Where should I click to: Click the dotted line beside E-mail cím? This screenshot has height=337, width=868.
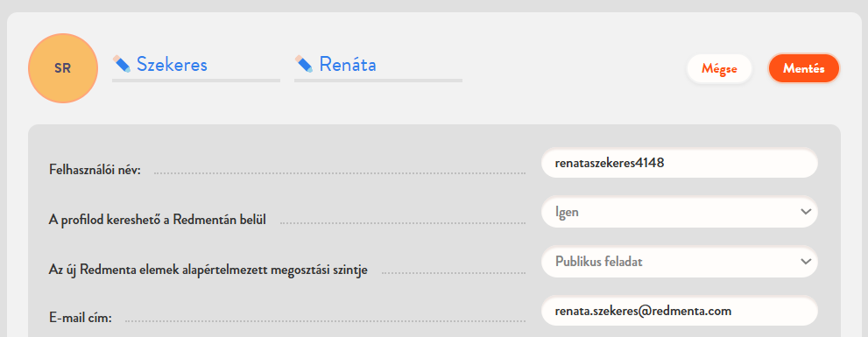tap(325, 321)
